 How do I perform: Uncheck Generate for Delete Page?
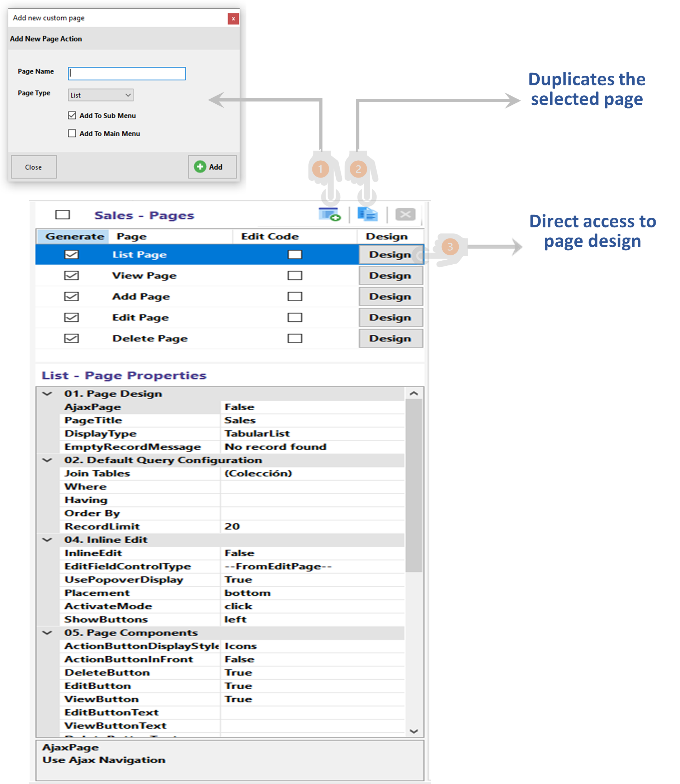coord(72,338)
